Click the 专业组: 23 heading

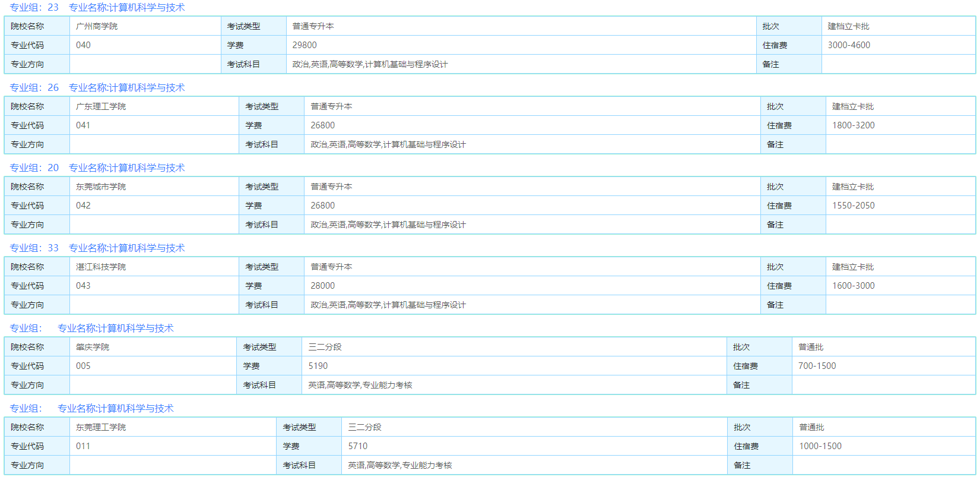coord(97,8)
